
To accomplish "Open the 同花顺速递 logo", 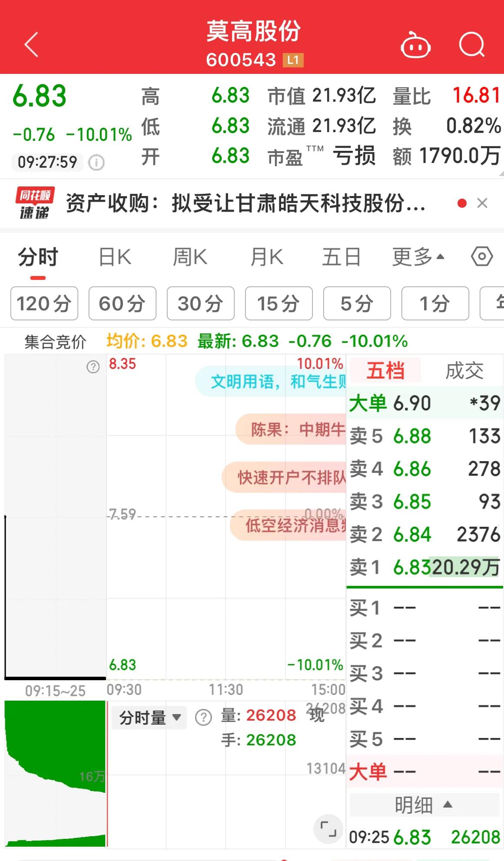I will 35,203.
